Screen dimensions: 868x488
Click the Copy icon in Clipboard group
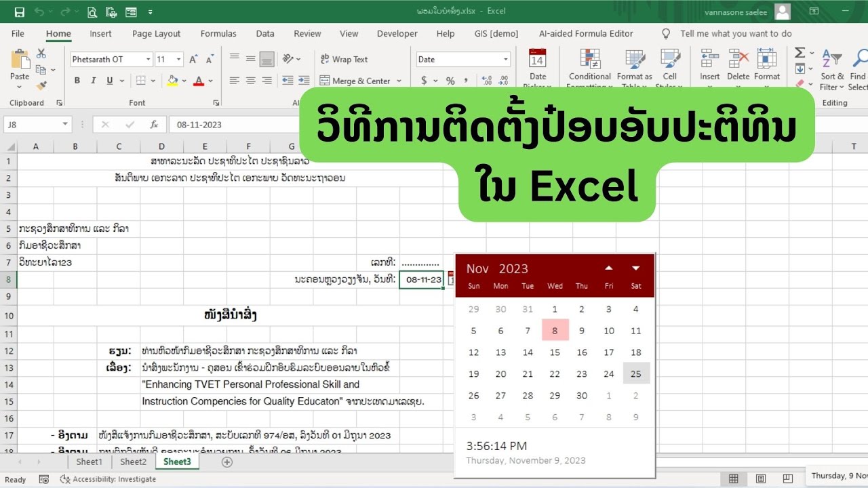click(x=41, y=70)
